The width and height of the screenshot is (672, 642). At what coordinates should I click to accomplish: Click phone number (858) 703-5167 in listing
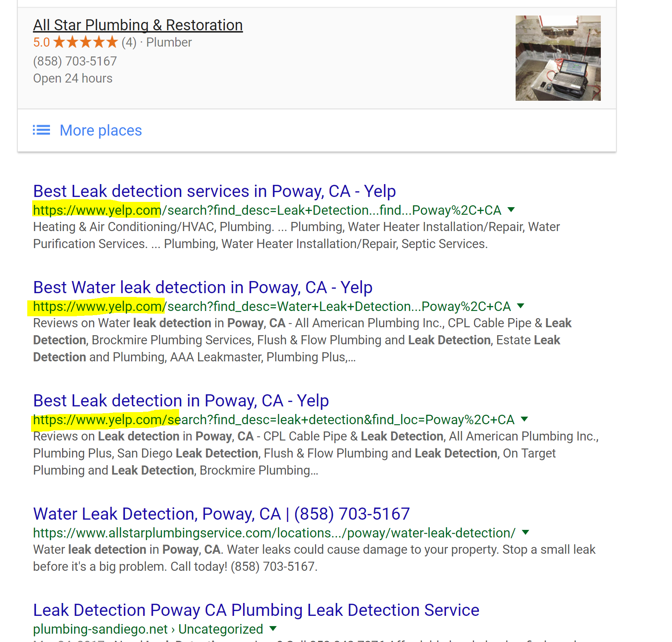75,61
